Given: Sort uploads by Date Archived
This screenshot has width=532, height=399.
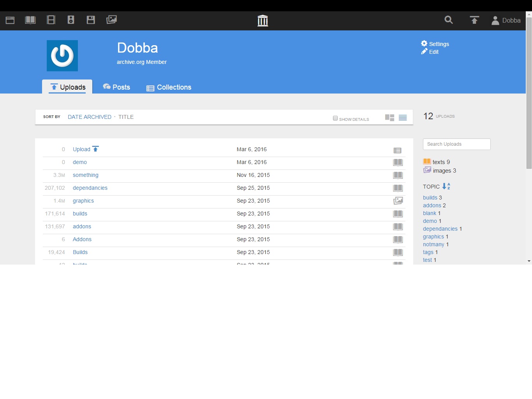Looking at the screenshot, I should 90,117.
